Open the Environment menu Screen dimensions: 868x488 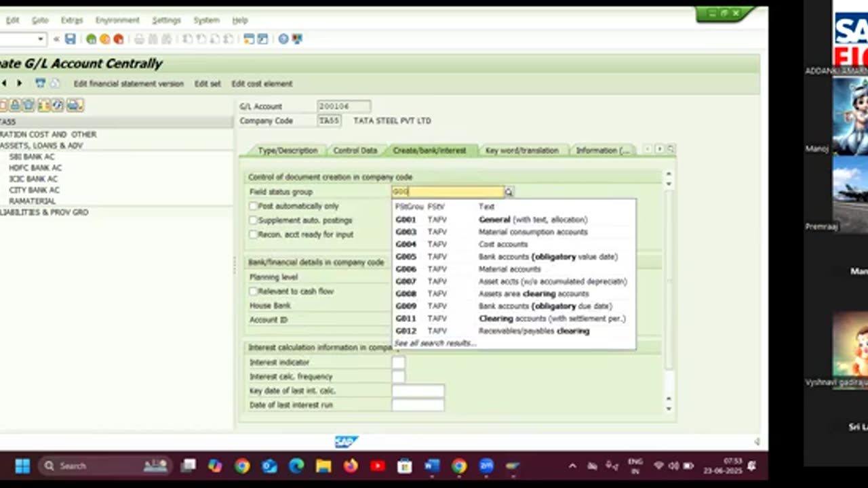(117, 20)
